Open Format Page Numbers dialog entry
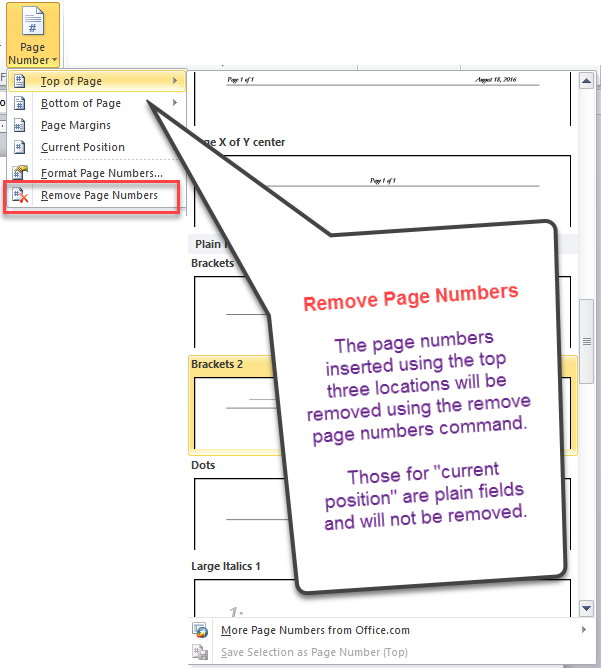Viewport: 601px width, 668px height. point(97,173)
